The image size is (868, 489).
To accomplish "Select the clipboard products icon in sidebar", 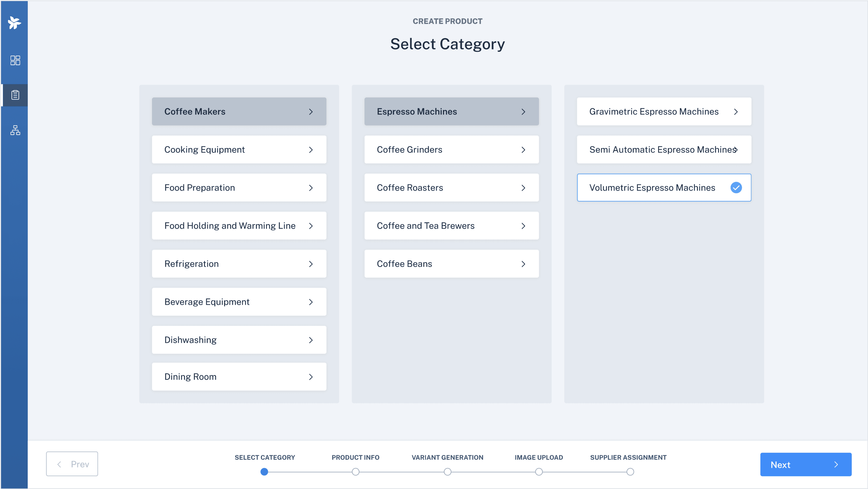I will click(15, 95).
